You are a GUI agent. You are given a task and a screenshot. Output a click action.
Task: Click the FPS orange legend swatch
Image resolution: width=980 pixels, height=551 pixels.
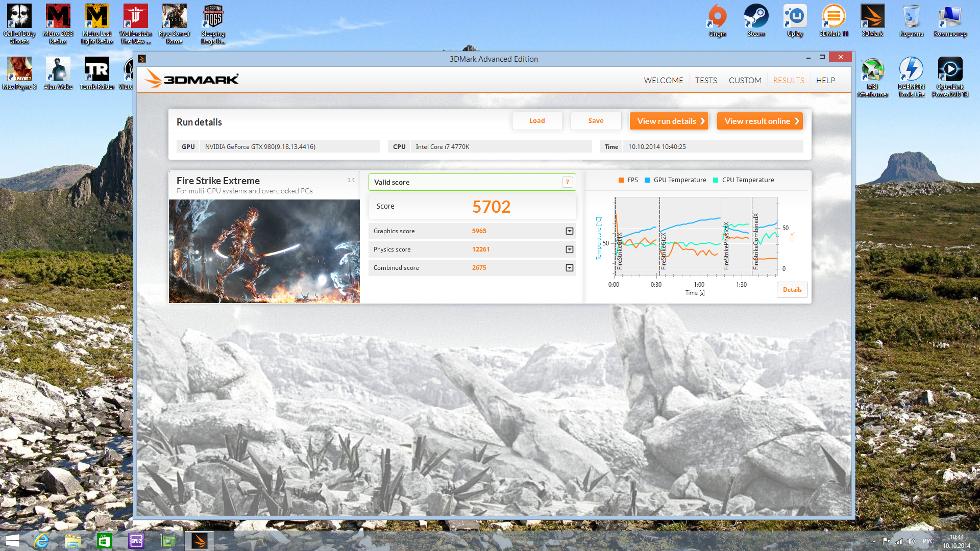point(621,180)
